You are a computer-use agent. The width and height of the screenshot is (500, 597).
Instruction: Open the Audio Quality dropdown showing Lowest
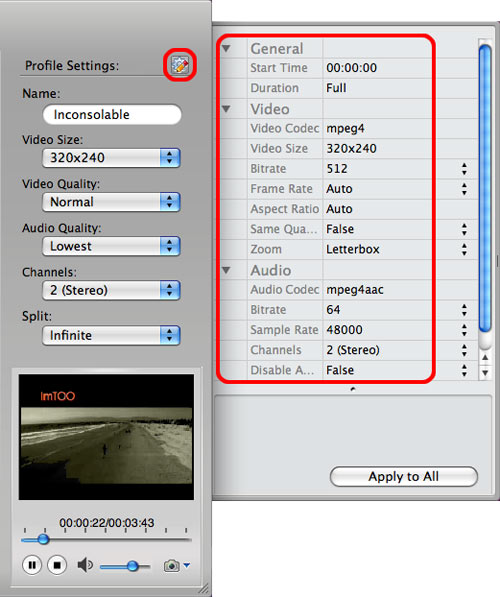[111, 246]
